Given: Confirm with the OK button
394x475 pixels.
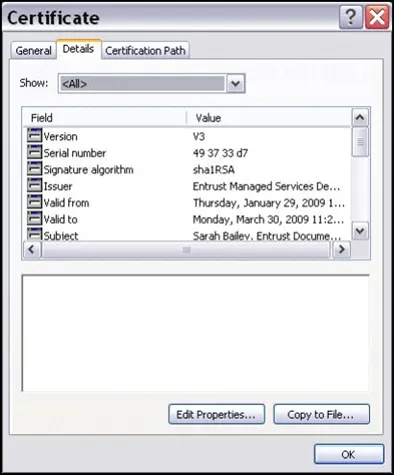Looking at the screenshot, I should click(349, 454).
